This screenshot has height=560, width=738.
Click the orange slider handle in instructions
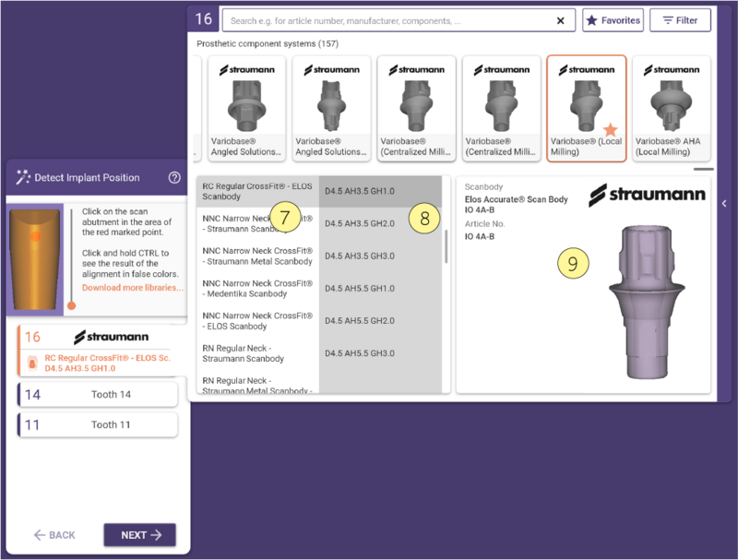(72, 305)
